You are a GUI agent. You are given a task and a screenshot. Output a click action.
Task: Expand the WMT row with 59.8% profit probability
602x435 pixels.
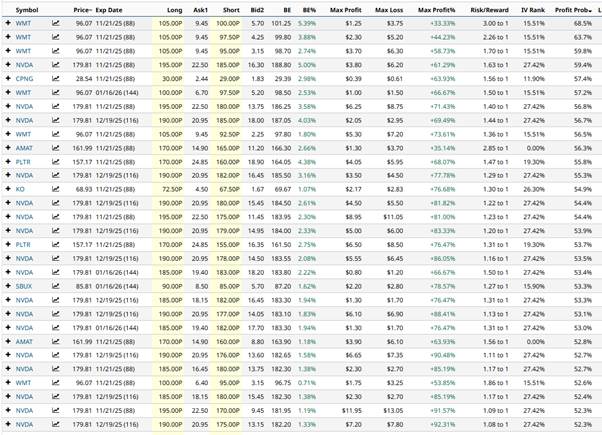[8, 51]
